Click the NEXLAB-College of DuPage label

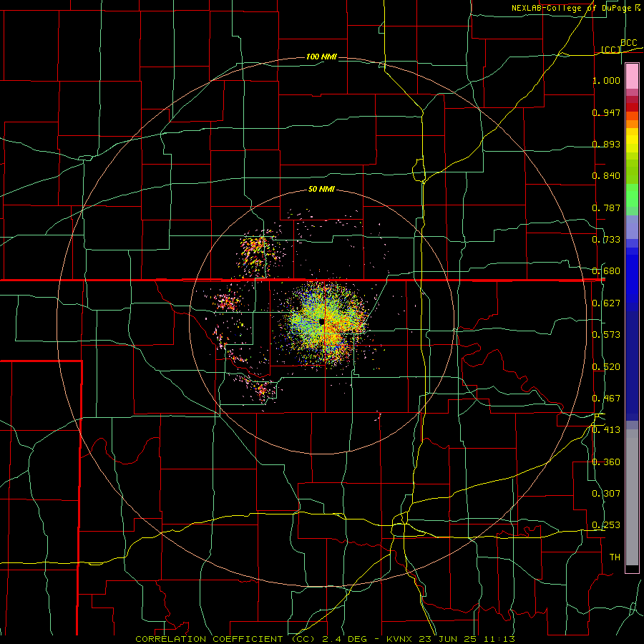point(572,8)
